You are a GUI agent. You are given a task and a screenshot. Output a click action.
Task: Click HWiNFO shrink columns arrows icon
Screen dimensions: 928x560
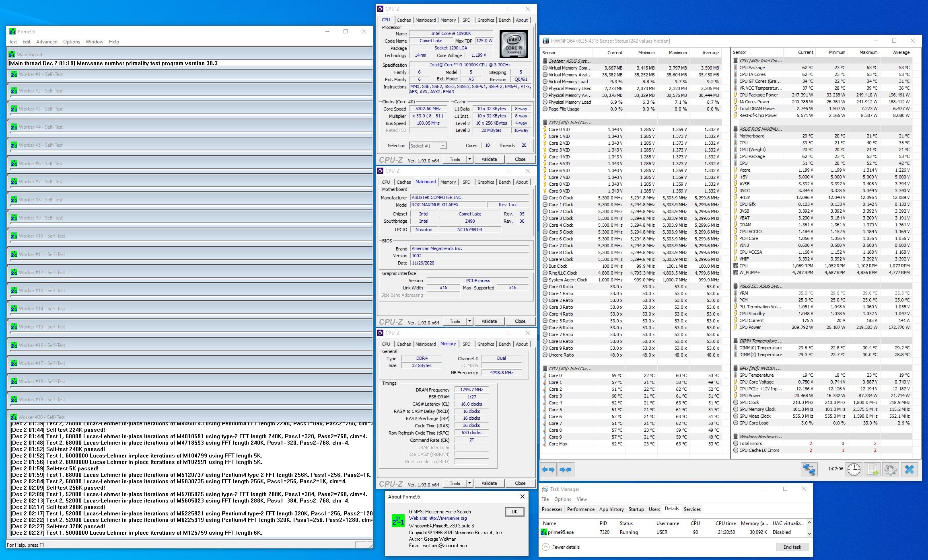(x=566, y=470)
